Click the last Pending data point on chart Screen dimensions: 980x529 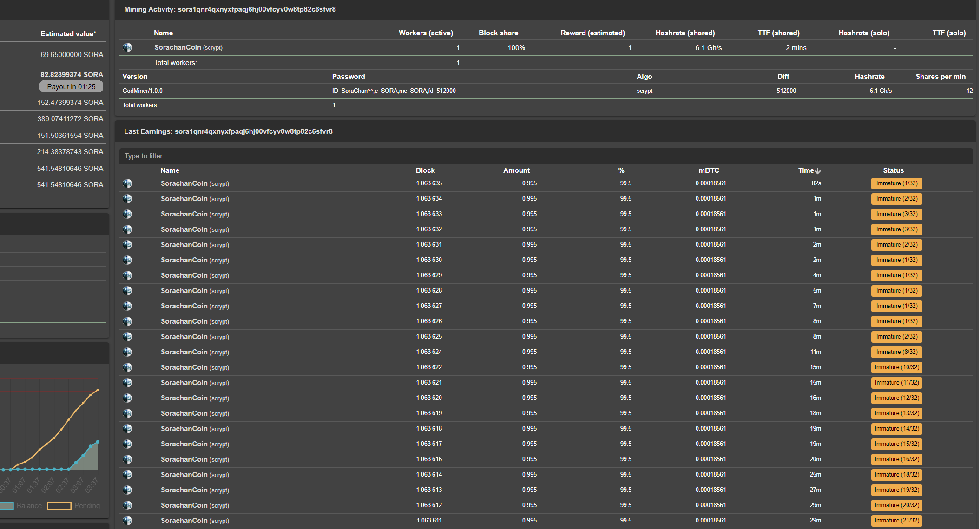tap(98, 390)
